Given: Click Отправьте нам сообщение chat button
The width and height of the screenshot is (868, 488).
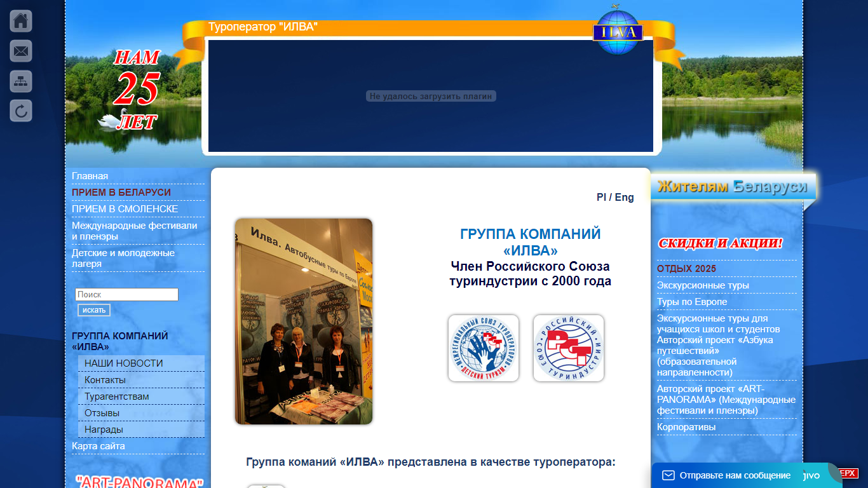Looking at the screenshot, I should pyautogui.click(x=735, y=475).
